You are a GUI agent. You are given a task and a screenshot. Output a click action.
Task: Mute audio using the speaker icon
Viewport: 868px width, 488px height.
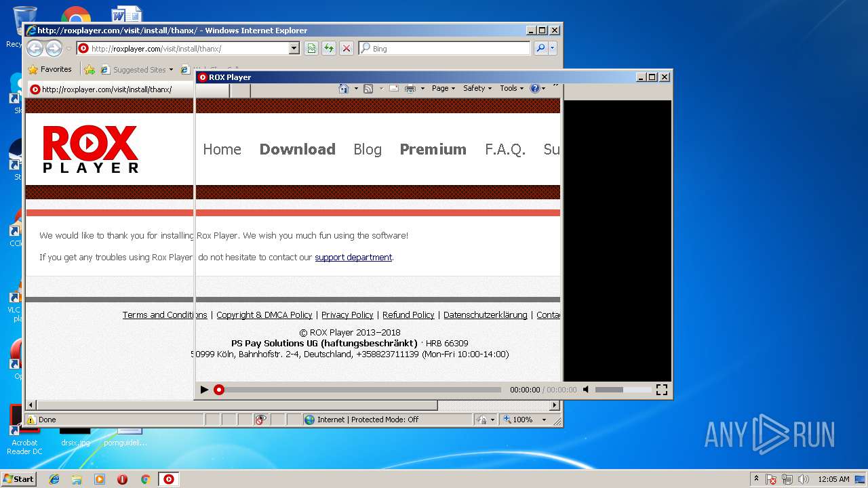point(587,389)
